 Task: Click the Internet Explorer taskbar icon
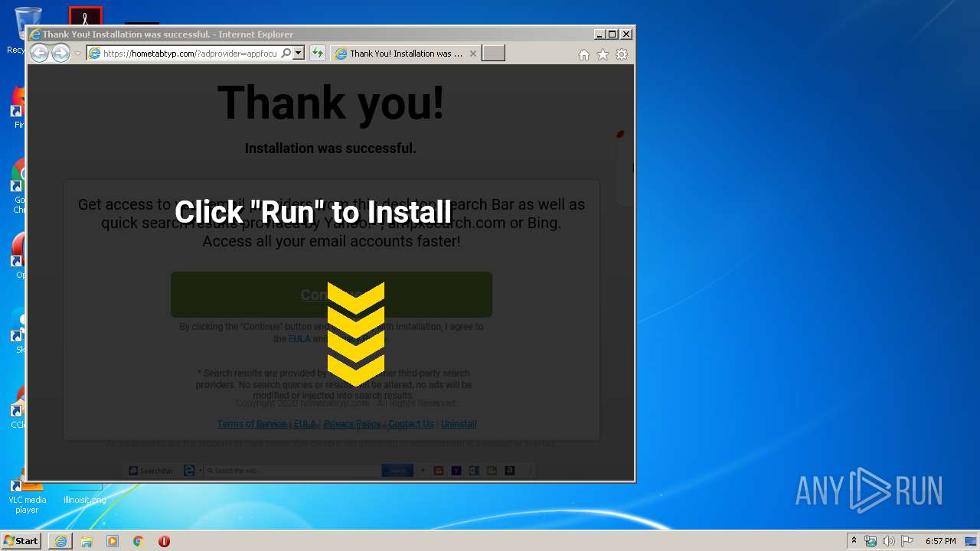pyautogui.click(x=60, y=541)
